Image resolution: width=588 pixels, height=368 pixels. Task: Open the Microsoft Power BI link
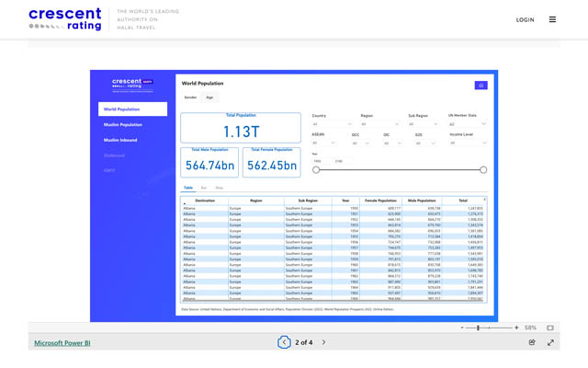tap(62, 342)
